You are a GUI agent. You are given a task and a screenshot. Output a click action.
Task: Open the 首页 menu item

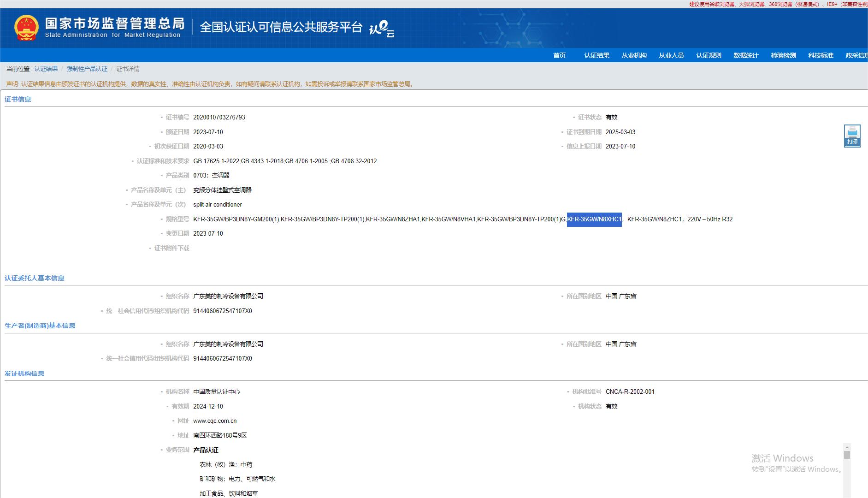coord(559,55)
